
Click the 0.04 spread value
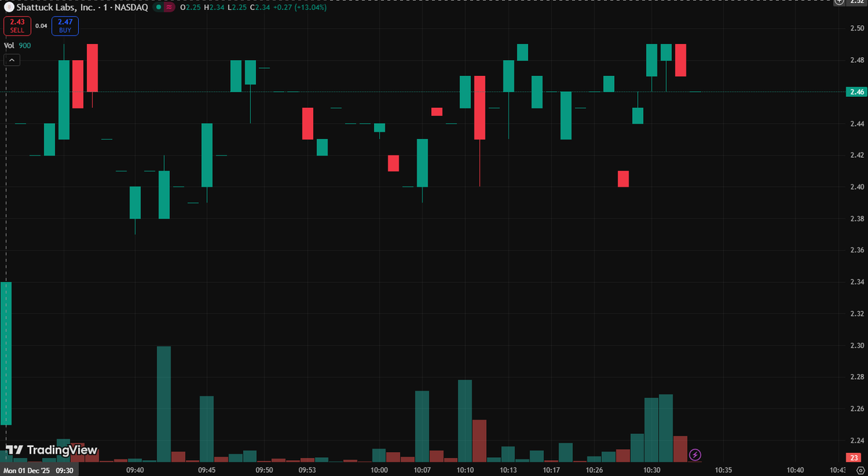pos(41,26)
